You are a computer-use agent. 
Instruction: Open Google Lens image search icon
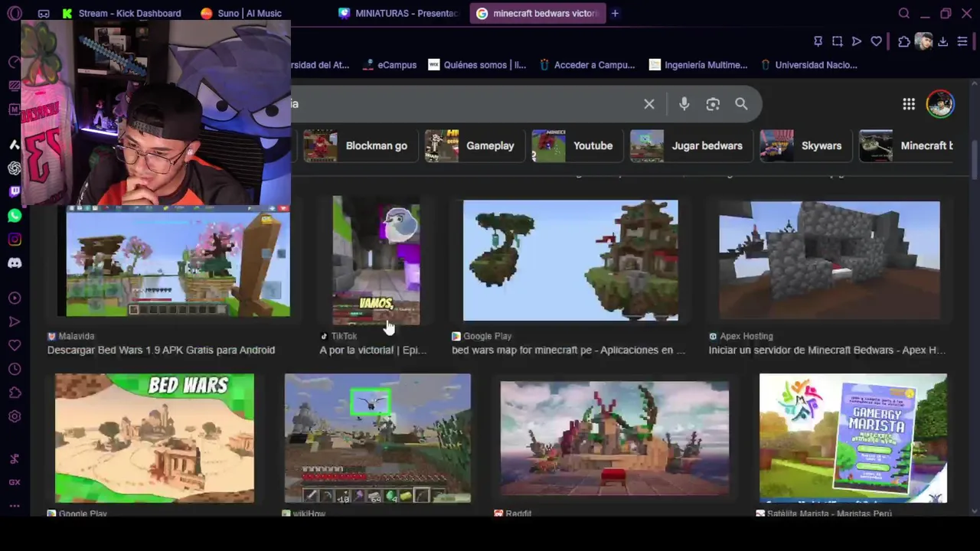tap(713, 104)
